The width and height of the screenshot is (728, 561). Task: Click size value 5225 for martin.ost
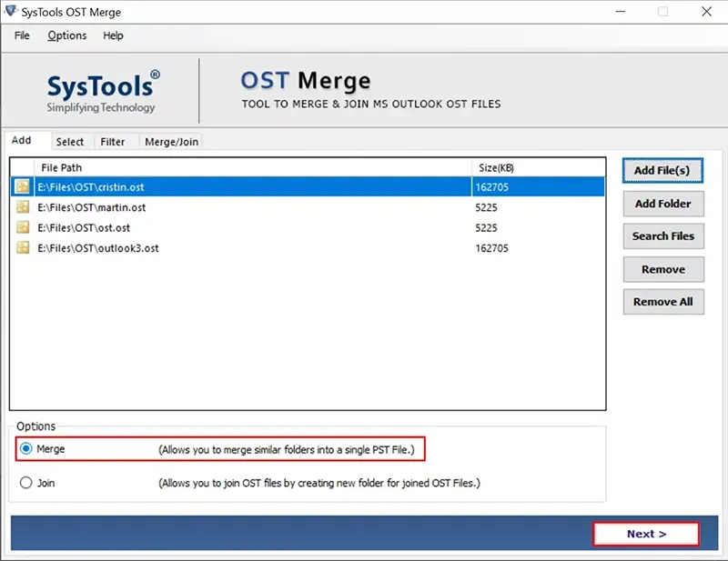point(486,207)
